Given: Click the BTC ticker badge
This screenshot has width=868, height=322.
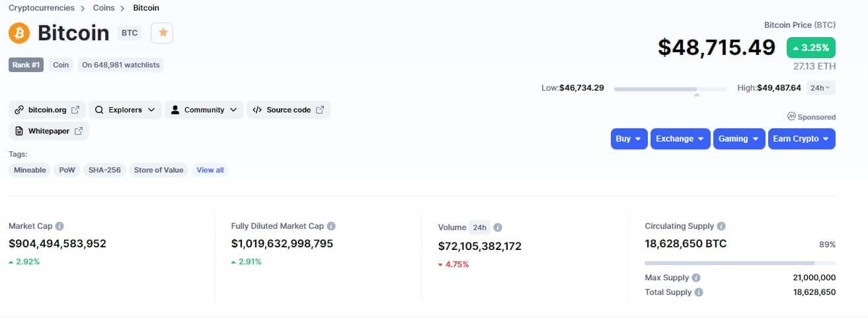Looking at the screenshot, I should coord(130,32).
